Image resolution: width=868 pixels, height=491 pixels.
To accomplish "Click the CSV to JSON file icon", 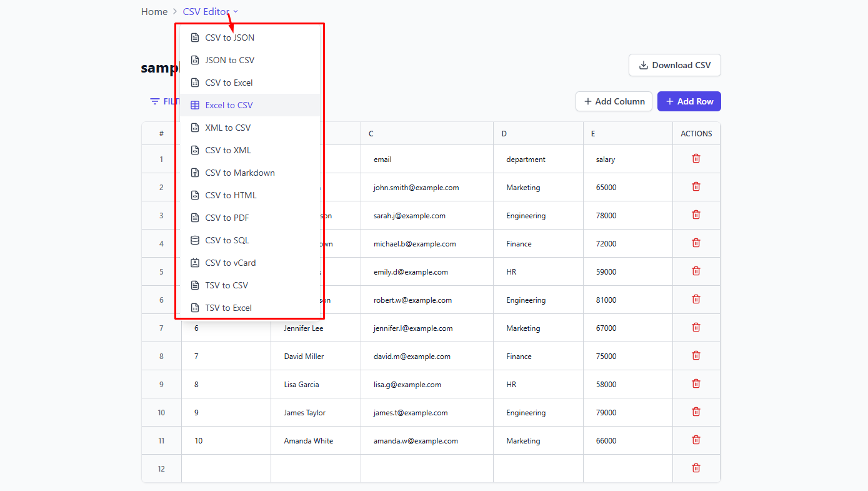I will 195,38.
